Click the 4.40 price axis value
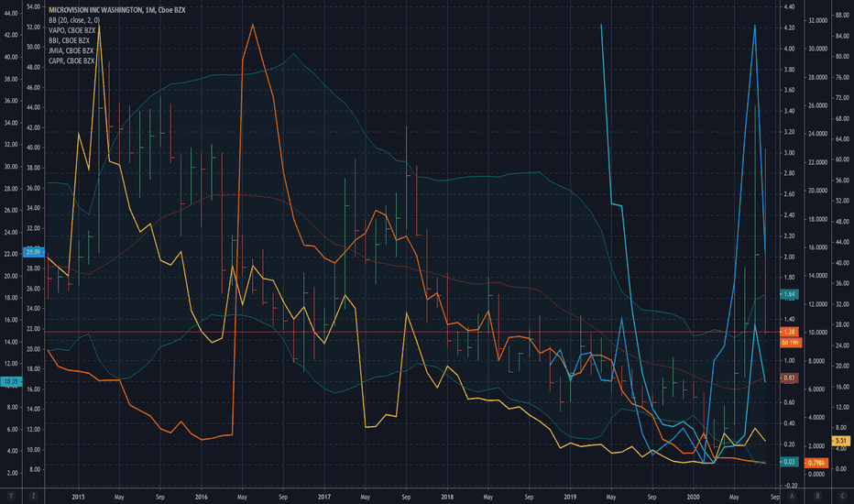854x504 pixels. (789, 7)
